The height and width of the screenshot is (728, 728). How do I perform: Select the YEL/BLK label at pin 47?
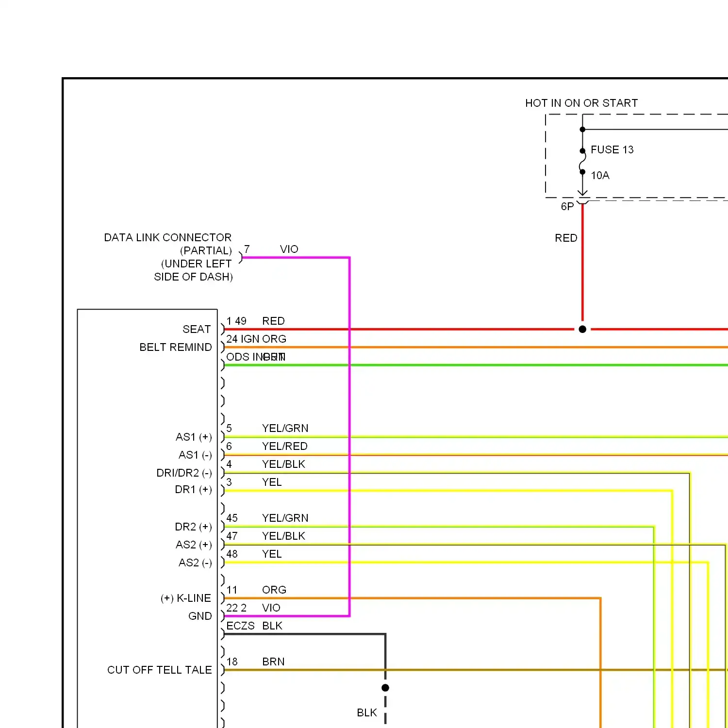pyautogui.click(x=283, y=536)
